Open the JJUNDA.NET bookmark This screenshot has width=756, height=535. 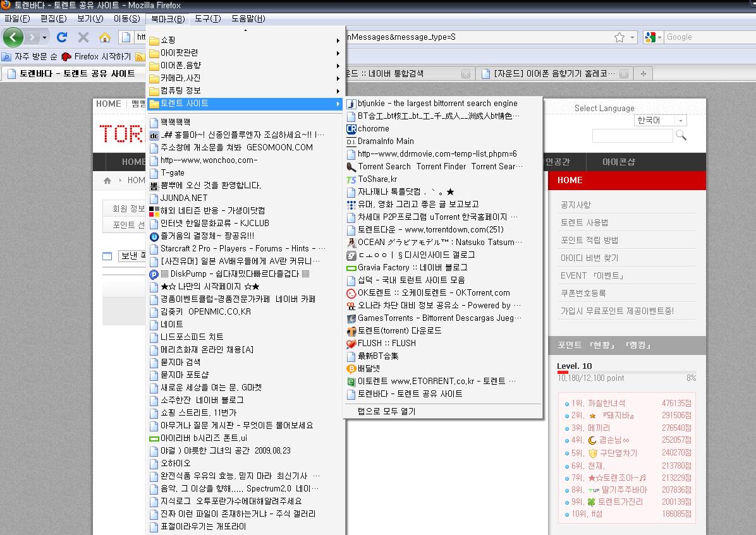tap(245, 198)
